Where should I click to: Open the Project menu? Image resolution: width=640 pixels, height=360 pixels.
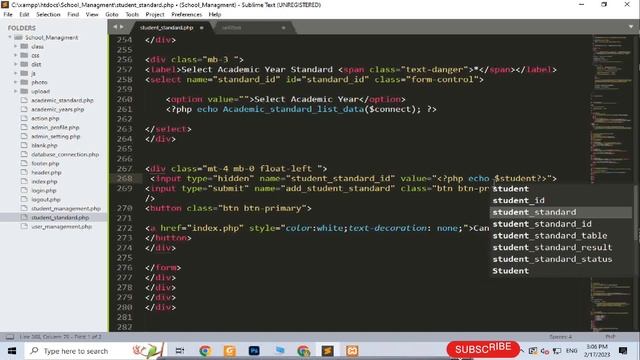pyautogui.click(x=155, y=14)
